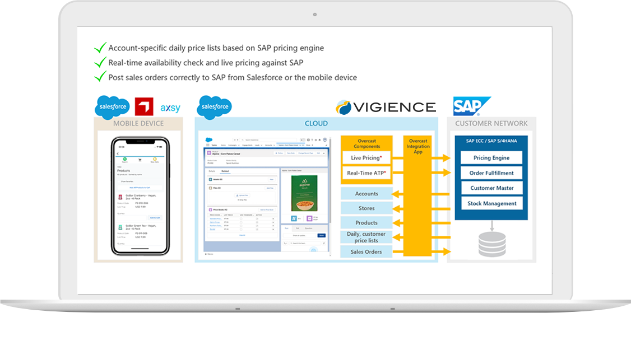Screen dimensions: 631x364
Task: Tap the GoBar Cranberry product icon
Action: point(120,197)
